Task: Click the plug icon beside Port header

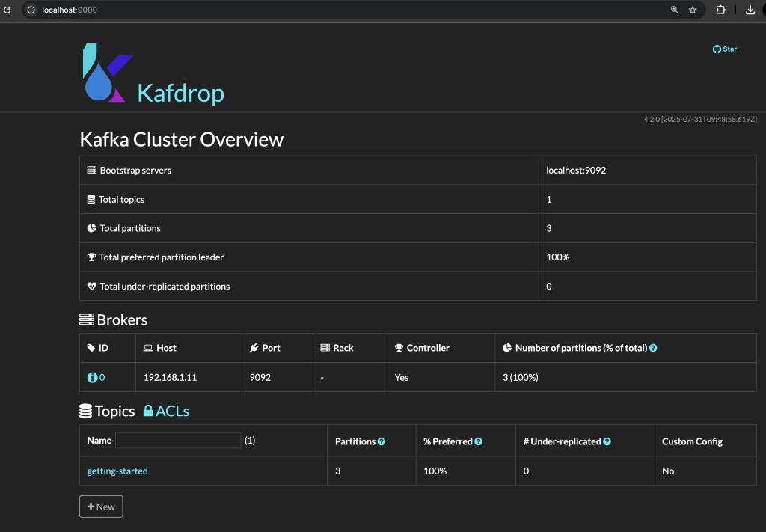Action: pyautogui.click(x=254, y=348)
